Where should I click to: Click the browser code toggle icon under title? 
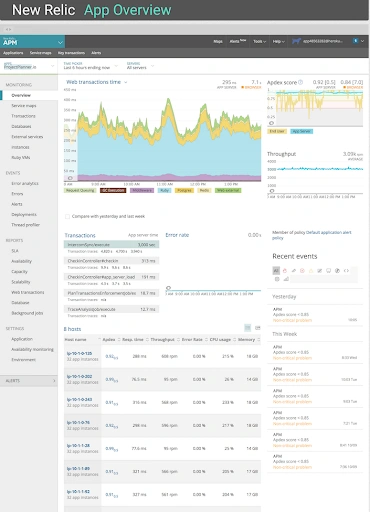(8, 29)
